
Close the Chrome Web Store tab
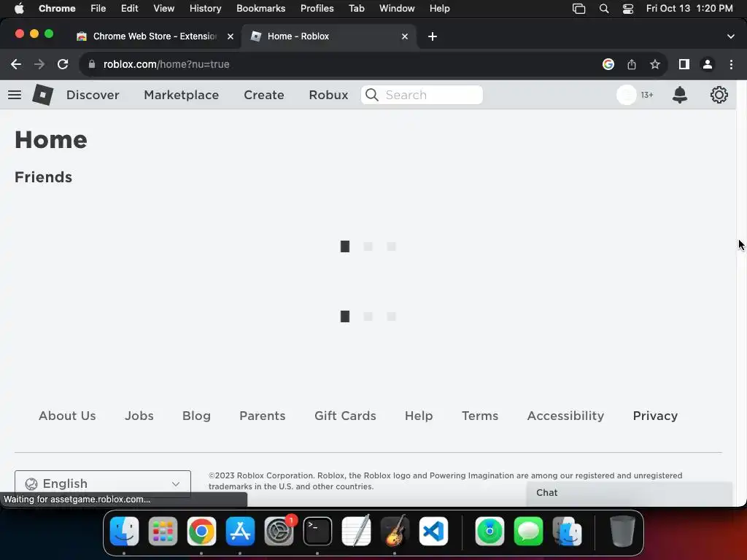230,36
